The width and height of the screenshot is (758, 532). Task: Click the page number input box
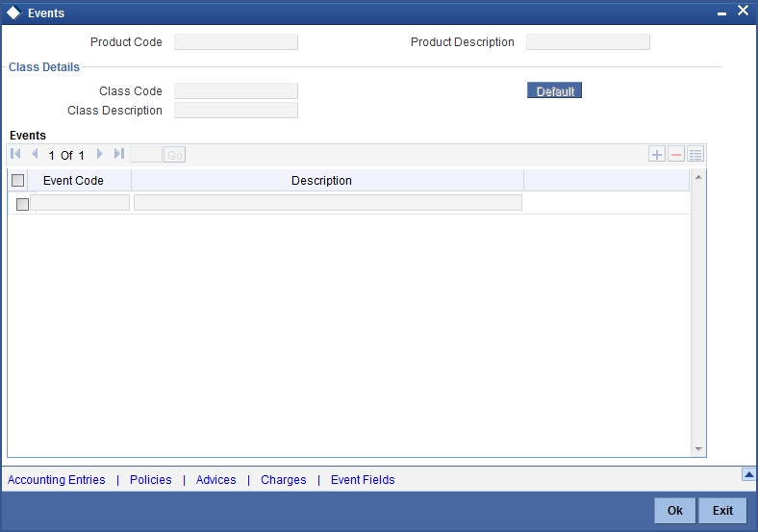146,155
